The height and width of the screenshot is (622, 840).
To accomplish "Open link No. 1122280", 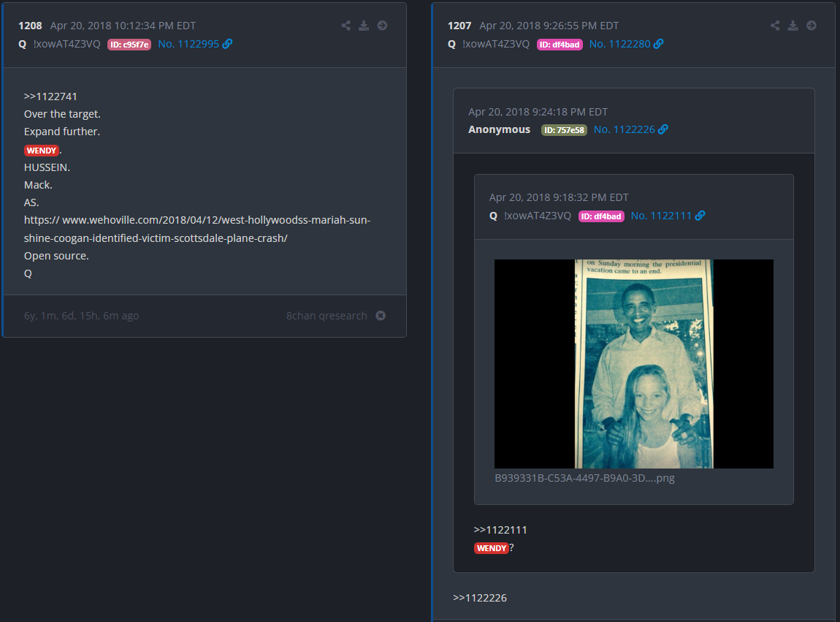I will pyautogui.click(x=620, y=44).
